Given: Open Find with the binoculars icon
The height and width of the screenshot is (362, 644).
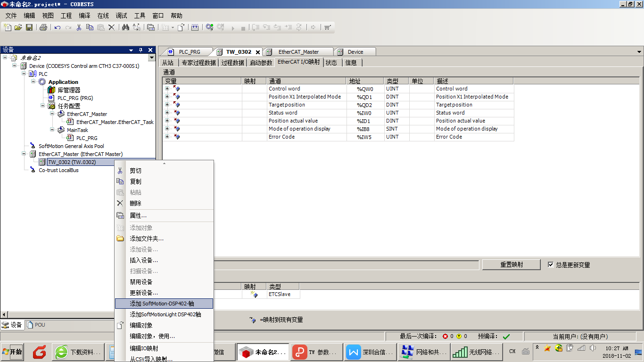Looking at the screenshot, I should pyautogui.click(x=125, y=27).
